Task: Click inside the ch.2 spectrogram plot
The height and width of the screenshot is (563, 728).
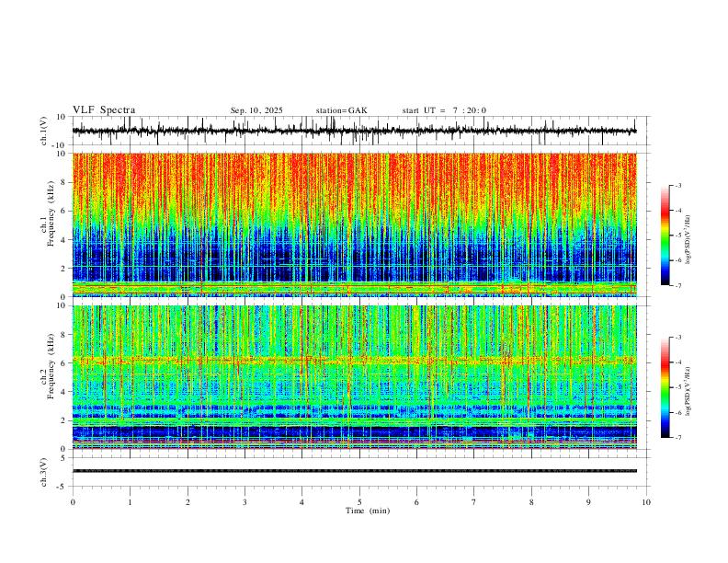Action: point(354,377)
